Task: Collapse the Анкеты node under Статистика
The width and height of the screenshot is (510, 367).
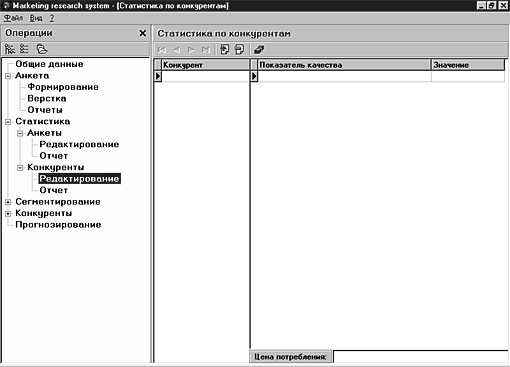Action: click(20, 133)
